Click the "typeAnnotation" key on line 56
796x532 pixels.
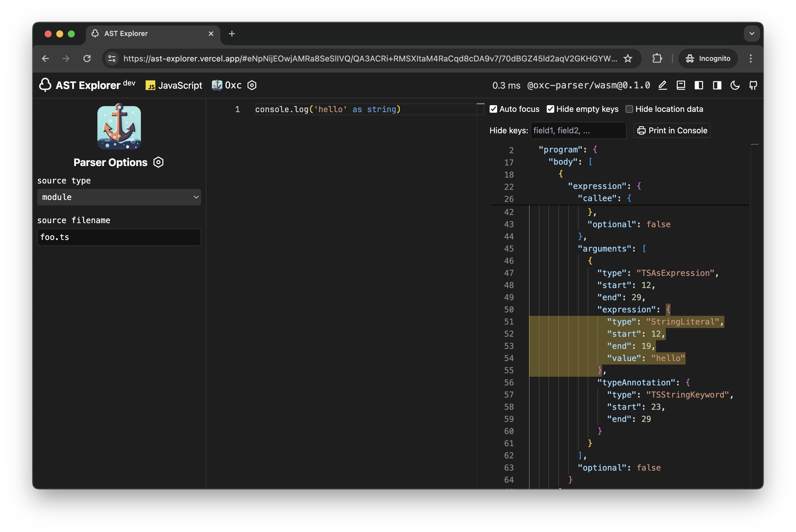[636, 383]
